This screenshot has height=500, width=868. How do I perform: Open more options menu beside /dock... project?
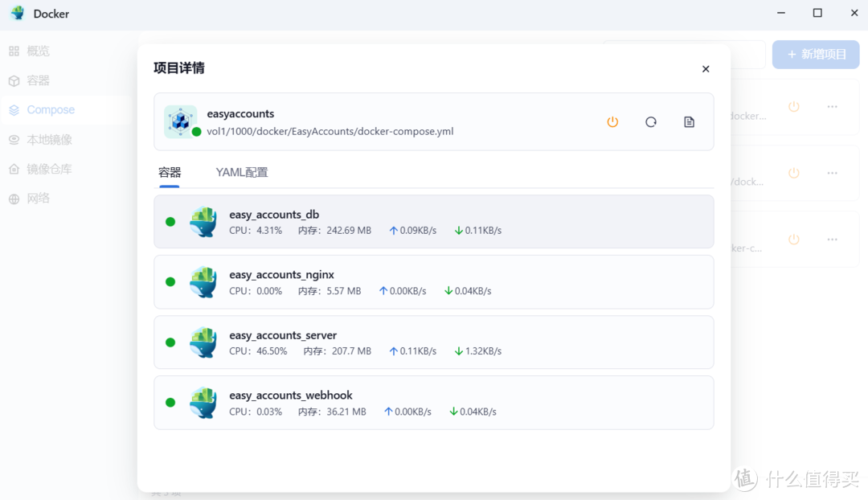(832, 172)
